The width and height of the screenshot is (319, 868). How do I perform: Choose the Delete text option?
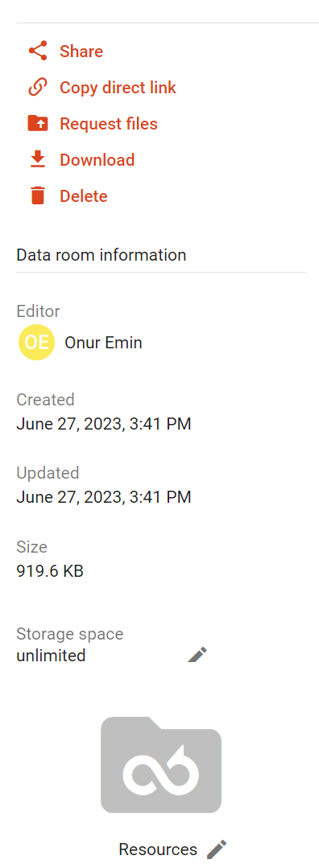[x=84, y=196]
